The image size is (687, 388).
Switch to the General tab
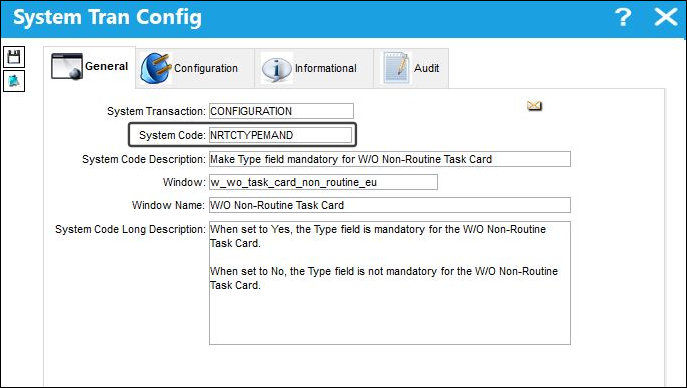pos(90,67)
